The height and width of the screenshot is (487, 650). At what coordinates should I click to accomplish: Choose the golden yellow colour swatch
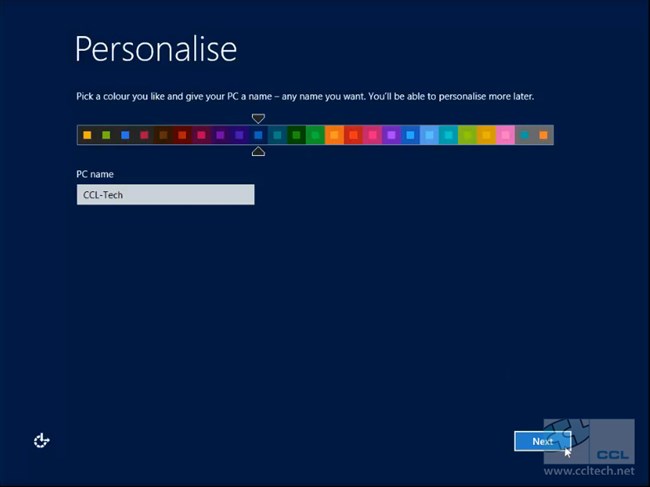(x=487, y=135)
